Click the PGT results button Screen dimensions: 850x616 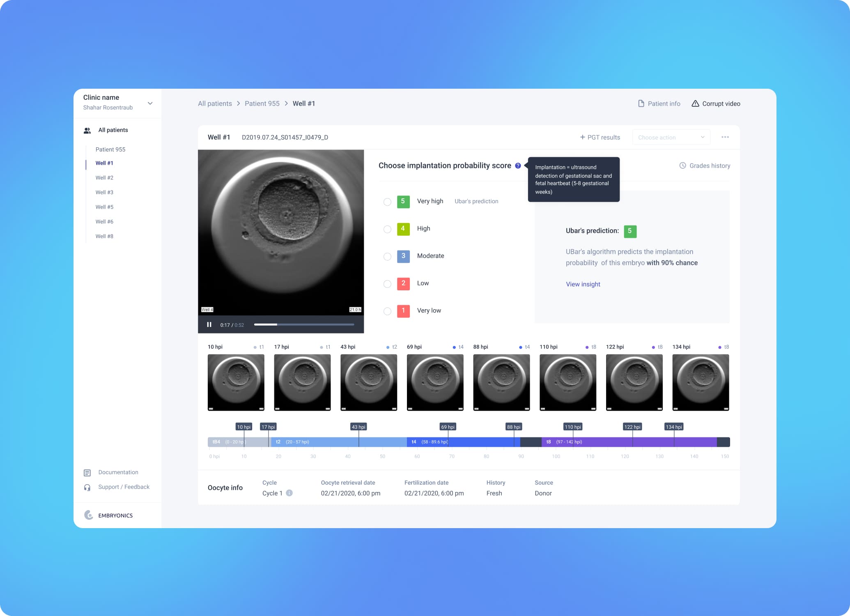click(x=600, y=137)
